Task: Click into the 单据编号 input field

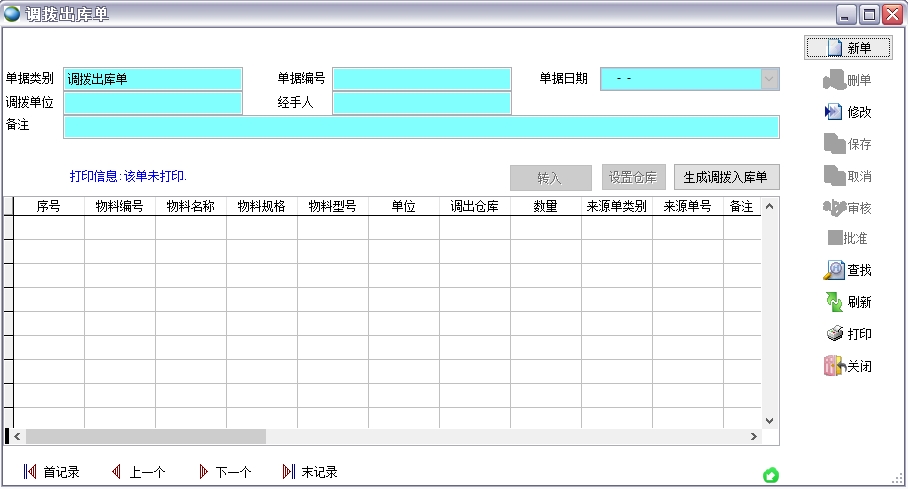Action: [421, 79]
